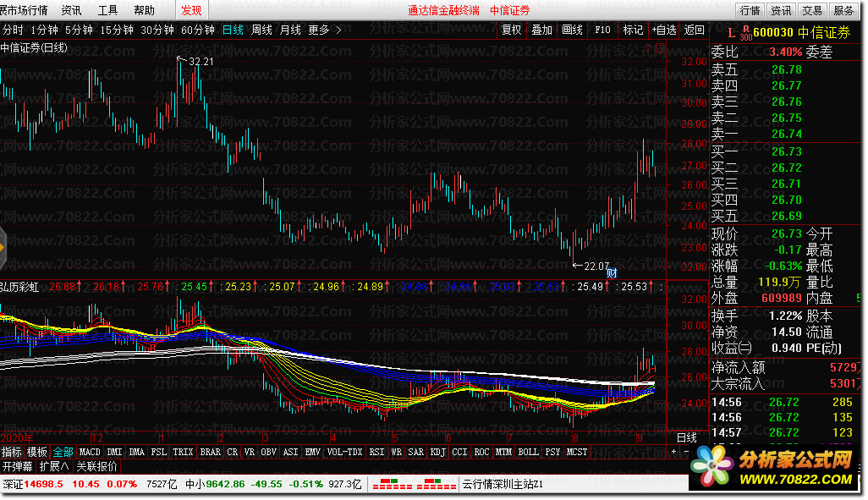Viewport: 868px width, 500px height.
Task: Click the L tag beside stock code 600030
Action: pyautogui.click(x=731, y=33)
